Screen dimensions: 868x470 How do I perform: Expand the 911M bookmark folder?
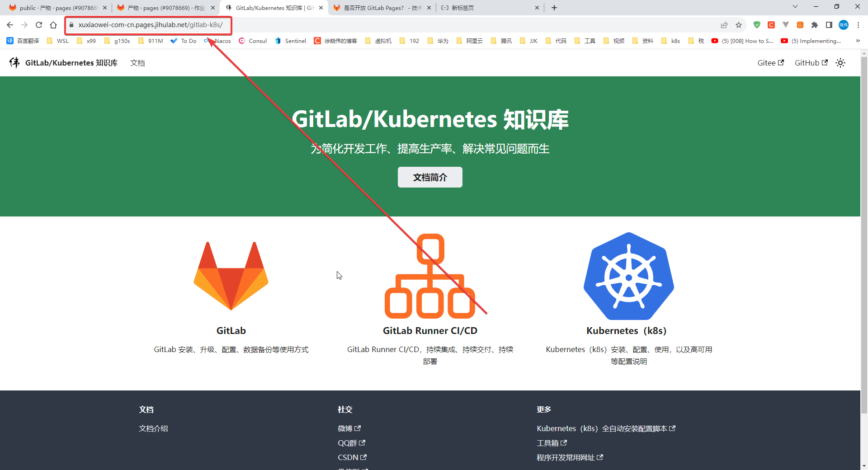tap(151, 41)
